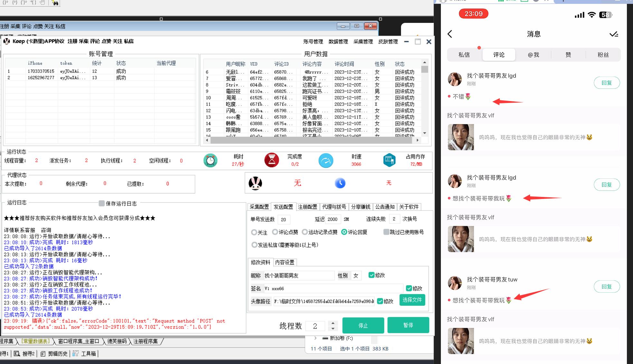Switch to 采集配置 tab
The height and width of the screenshot is (364, 633).
259,207
